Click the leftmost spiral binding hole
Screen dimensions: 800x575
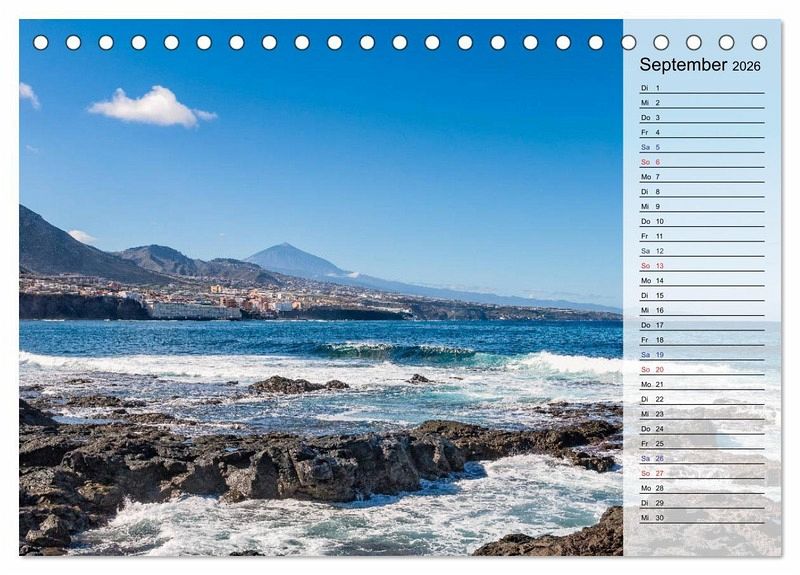pyautogui.click(x=41, y=43)
